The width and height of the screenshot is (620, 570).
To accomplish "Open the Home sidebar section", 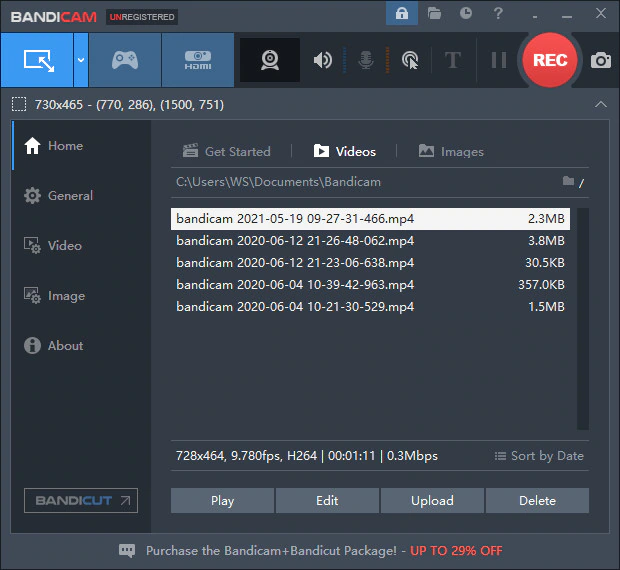I will pos(81,146).
